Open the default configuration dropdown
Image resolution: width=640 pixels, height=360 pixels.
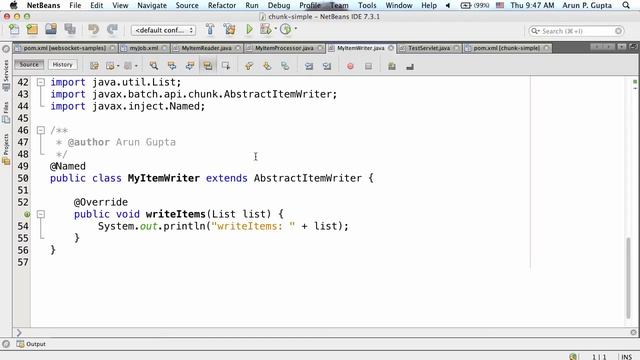click(x=163, y=30)
